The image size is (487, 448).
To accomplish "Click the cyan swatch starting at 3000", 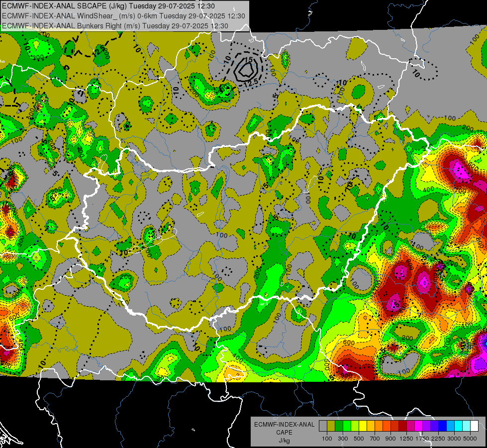I will coord(459,426).
